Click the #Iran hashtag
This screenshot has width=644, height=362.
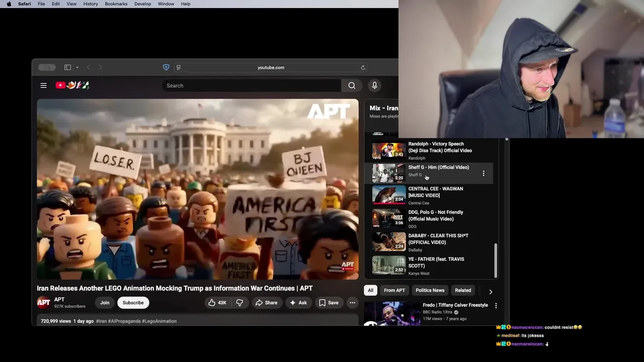pos(101,321)
